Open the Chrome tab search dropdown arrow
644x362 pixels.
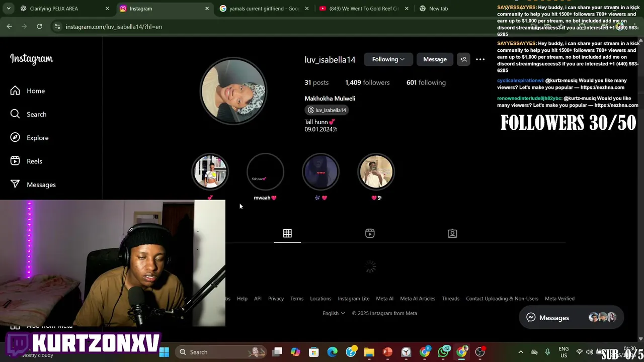pos(9,9)
